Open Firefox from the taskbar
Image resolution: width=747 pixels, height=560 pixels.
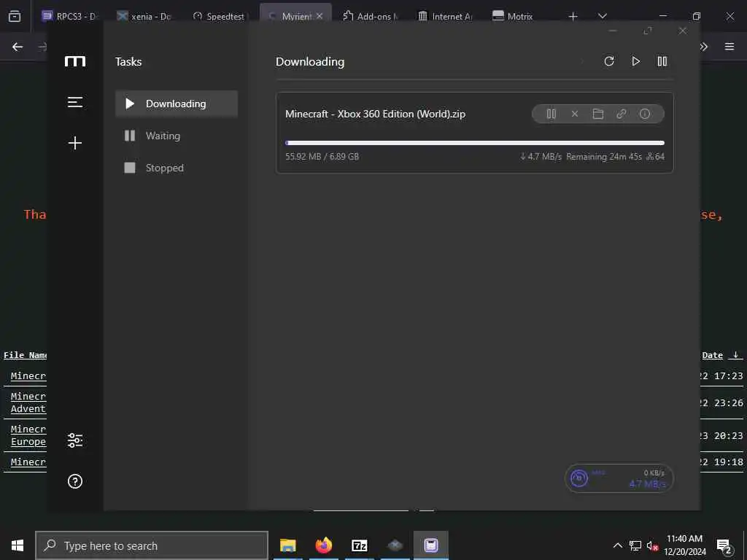tap(323, 545)
